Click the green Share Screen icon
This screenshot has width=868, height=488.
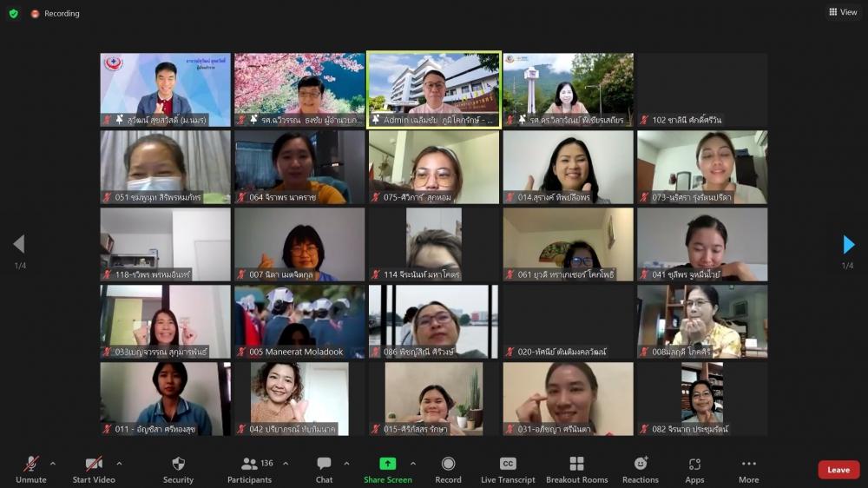click(387, 464)
